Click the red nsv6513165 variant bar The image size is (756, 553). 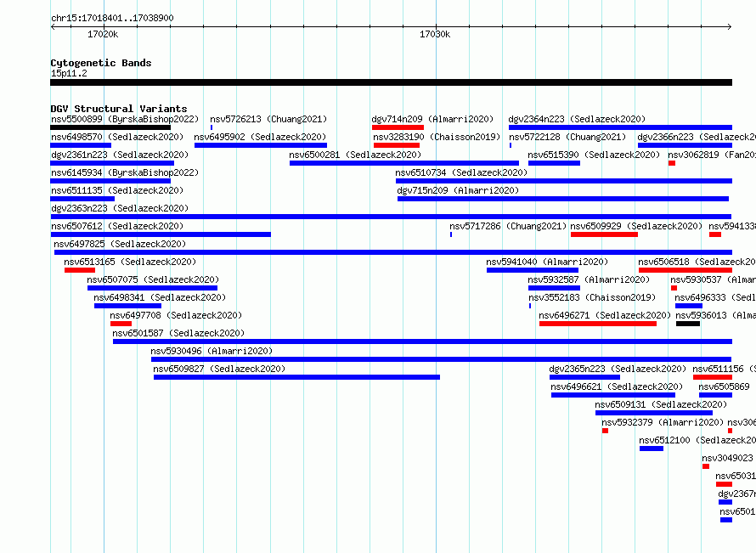pos(80,270)
